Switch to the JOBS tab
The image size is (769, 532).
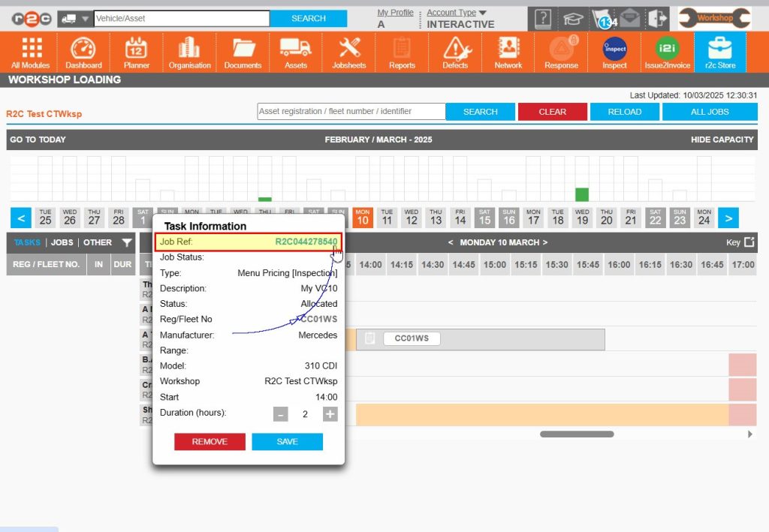click(x=63, y=242)
